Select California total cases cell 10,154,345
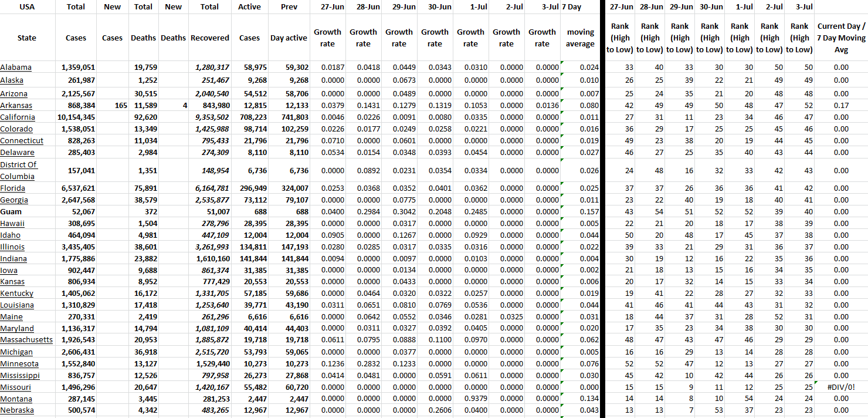This screenshot has width=868, height=418. (x=76, y=117)
